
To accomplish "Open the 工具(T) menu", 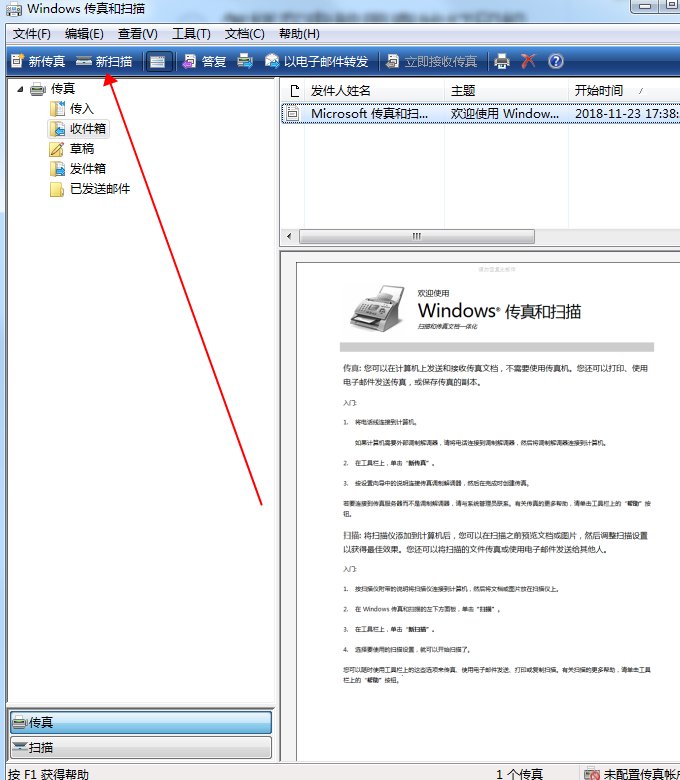I will tap(191, 34).
